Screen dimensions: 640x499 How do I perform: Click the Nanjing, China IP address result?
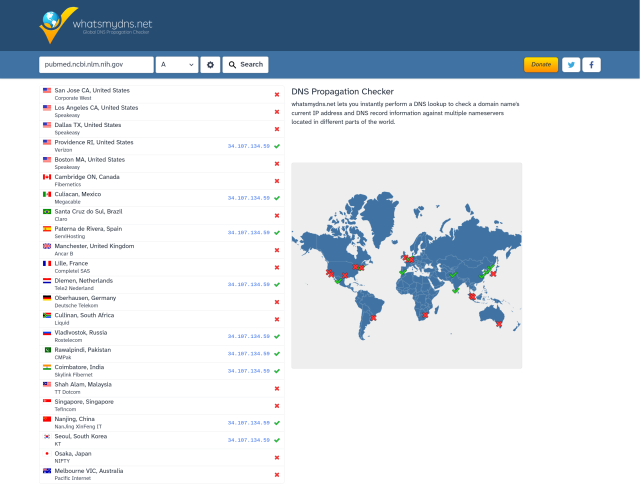[x=248, y=422]
